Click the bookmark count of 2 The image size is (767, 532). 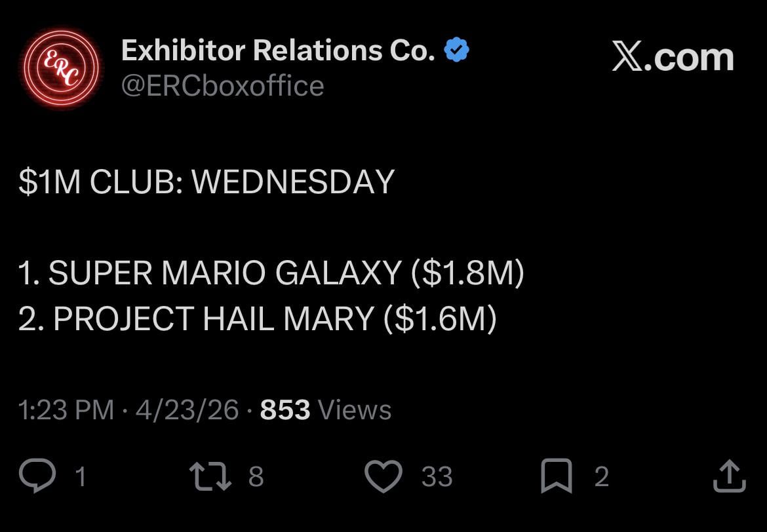tap(601, 477)
